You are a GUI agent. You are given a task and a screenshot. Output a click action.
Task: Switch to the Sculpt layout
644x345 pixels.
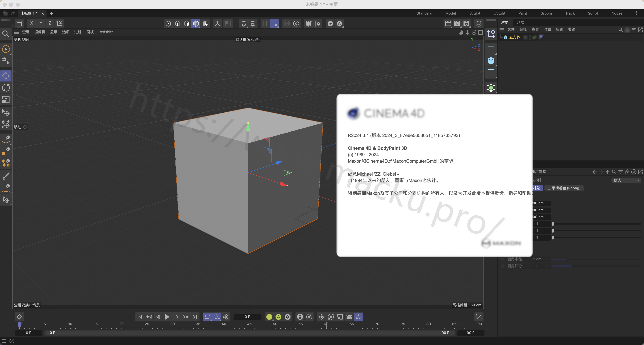tap(474, 13)
